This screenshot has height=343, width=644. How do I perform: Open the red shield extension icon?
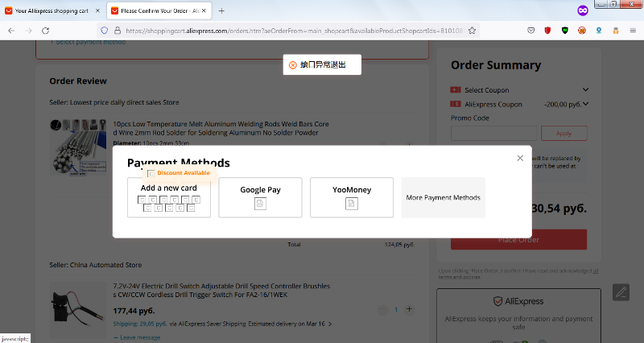coord(547,31)
